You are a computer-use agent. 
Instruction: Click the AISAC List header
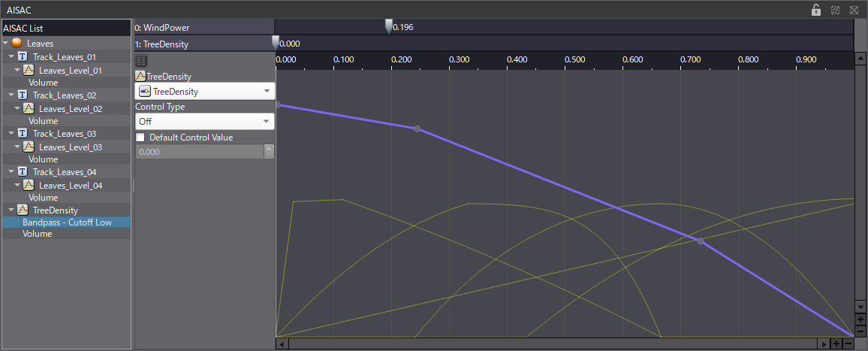coord(66,28)
